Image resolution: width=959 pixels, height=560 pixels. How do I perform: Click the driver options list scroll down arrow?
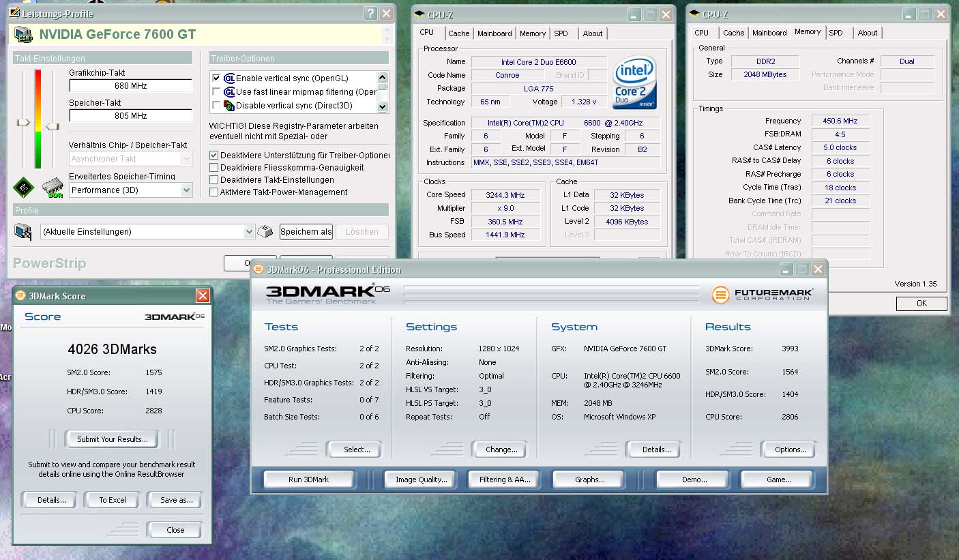tap(382, 106)
